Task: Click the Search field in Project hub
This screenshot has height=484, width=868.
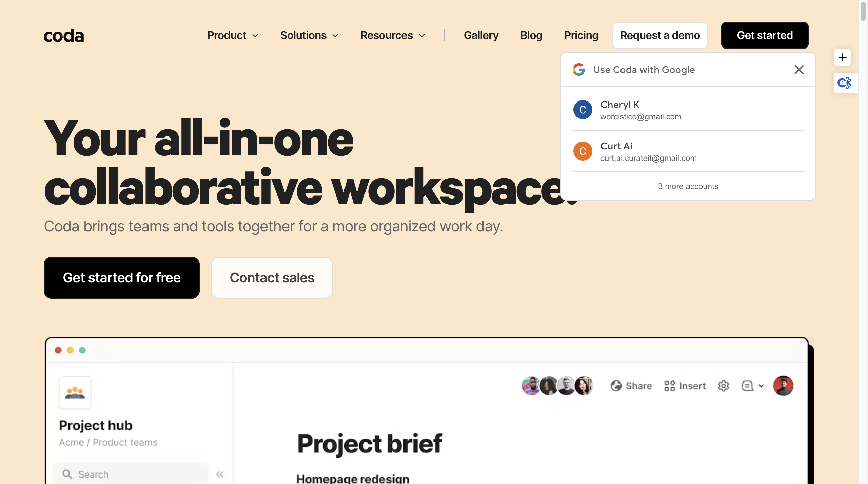Action: coord(131,474)
